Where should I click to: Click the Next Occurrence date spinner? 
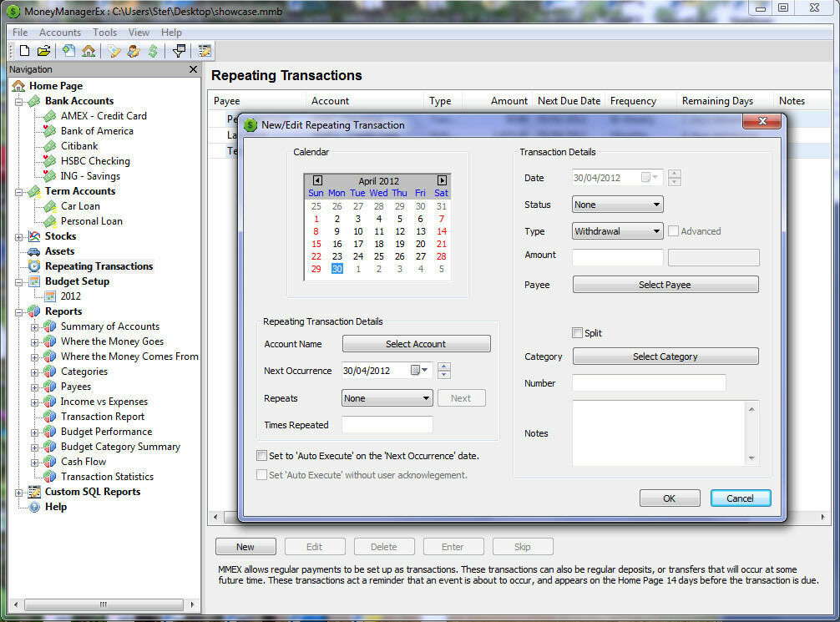[x=444, y=370]
